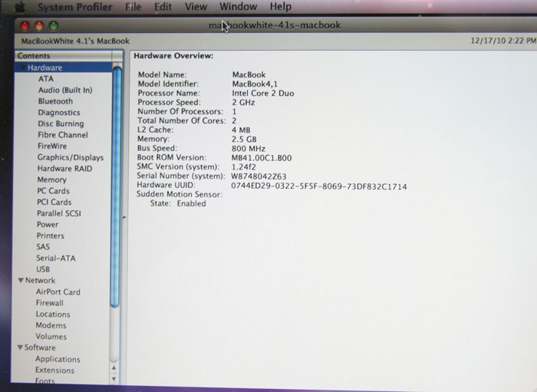Collapse the Hardware category triangle
Viewport: 537px width, 392px height.
tap(22, 68)
